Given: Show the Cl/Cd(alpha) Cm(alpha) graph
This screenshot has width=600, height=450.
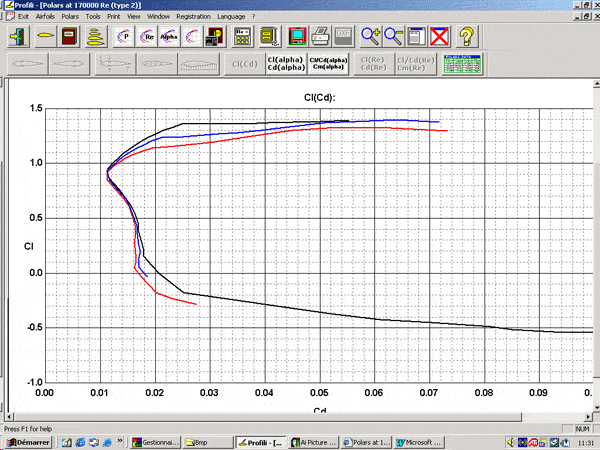Looking at the screenshot, I should [x=329, y=63].
